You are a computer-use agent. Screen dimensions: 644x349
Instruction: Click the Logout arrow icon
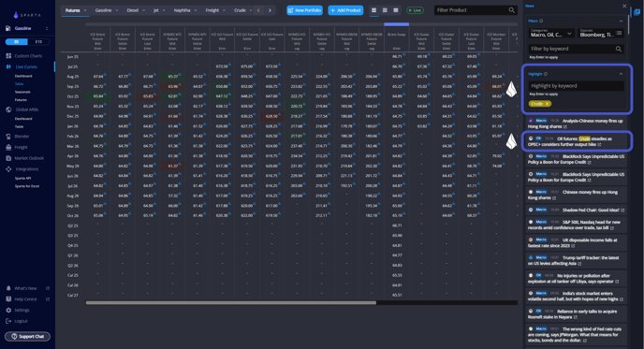8,321
